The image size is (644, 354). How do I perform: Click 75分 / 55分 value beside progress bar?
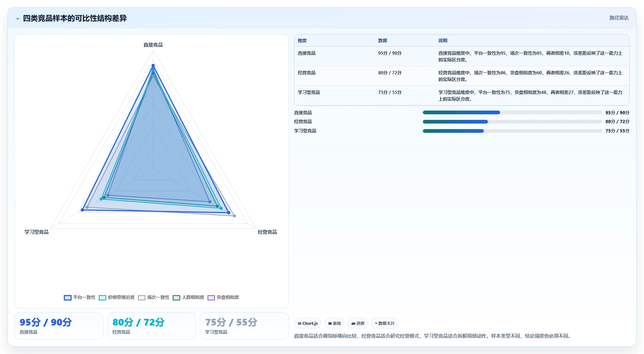pos(617,131)
